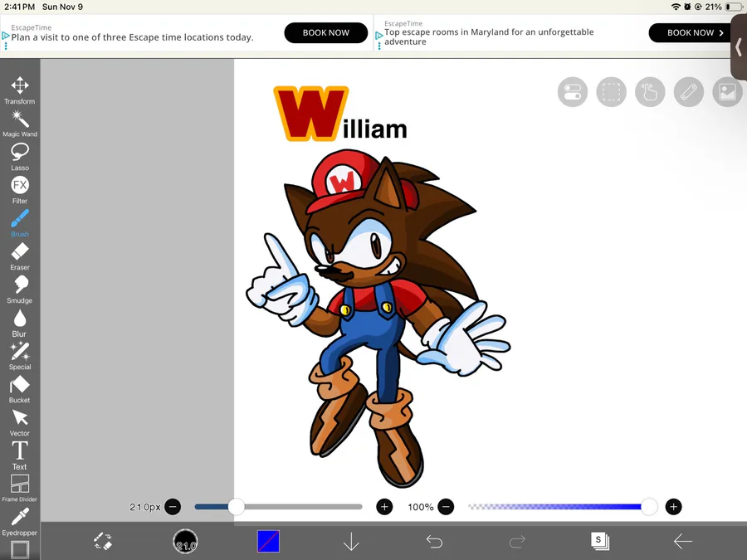This screenshot has width=747, height=560.
Task: Click the opacity slider handle
Action: click(x=649, y=507)
